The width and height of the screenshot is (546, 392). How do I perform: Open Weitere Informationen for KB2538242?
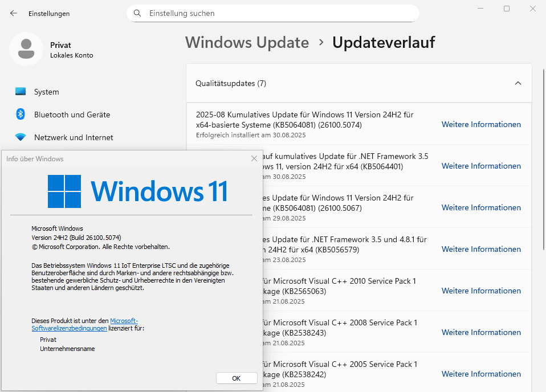coord(481,374)
